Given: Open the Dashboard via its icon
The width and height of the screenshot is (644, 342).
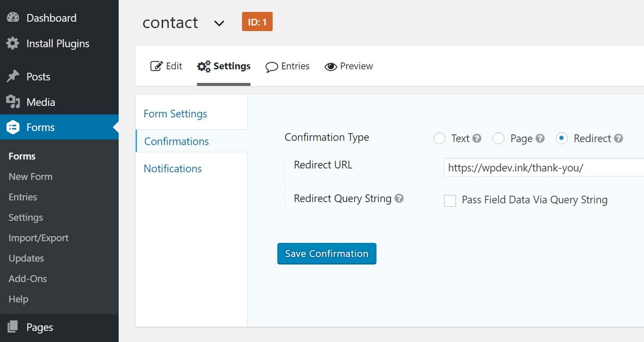Looking at the screenshot, I should [12, 17].
